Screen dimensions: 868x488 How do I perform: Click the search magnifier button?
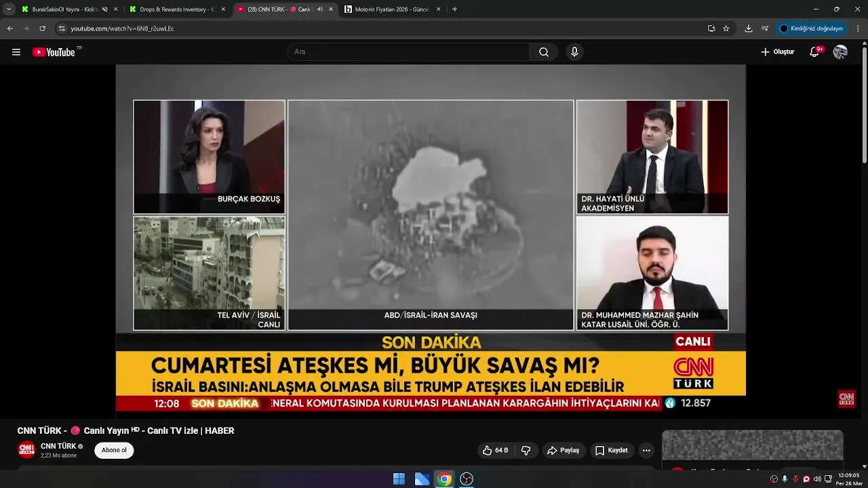point(544,52)
